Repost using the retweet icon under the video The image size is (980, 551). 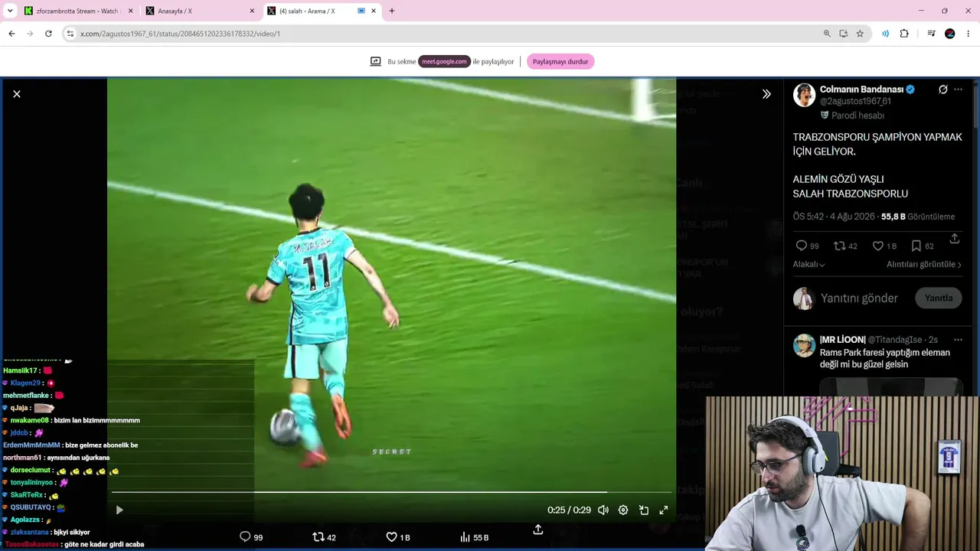318,537
